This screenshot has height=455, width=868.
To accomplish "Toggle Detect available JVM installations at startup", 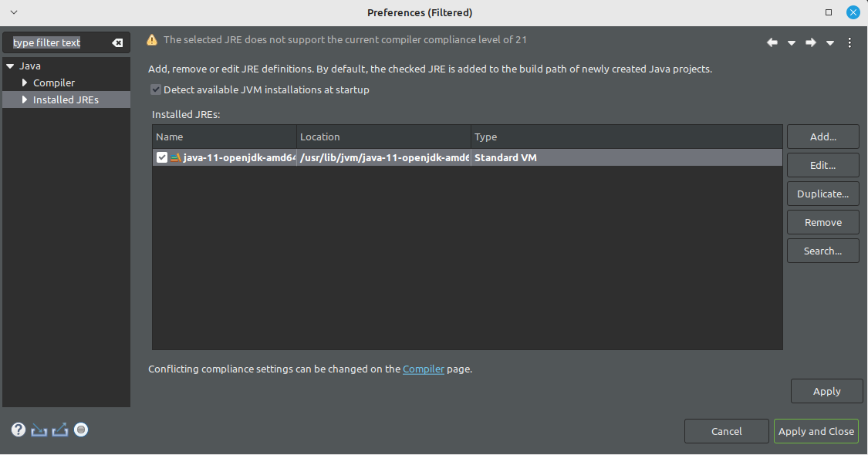I will (x=156, y=89).
